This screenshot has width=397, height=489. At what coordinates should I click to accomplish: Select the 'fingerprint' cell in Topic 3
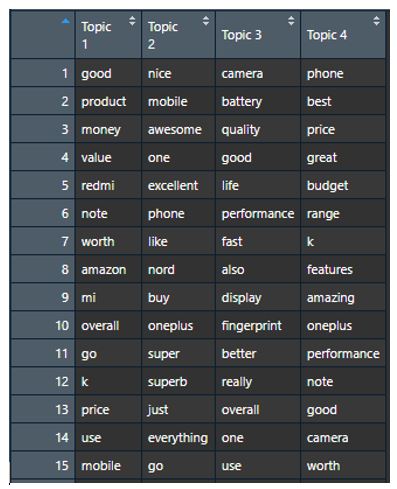click(258, 325)
